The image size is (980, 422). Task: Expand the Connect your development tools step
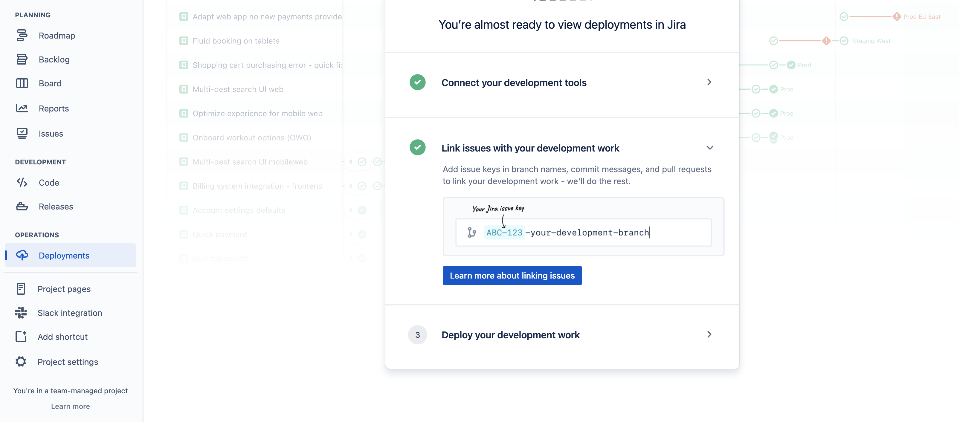pyautogui.click(x=709, y=82)
